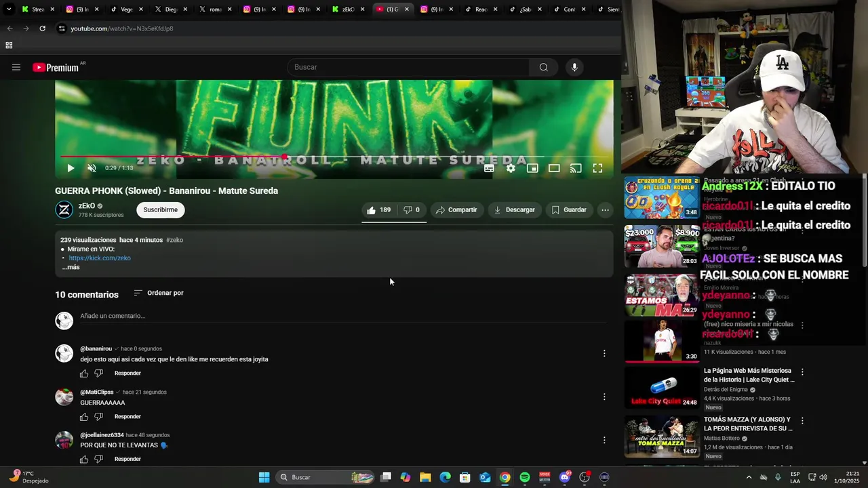This screenshot has height=488, width=868.
Task: Go back in browser history
Action: coord(9,28)
